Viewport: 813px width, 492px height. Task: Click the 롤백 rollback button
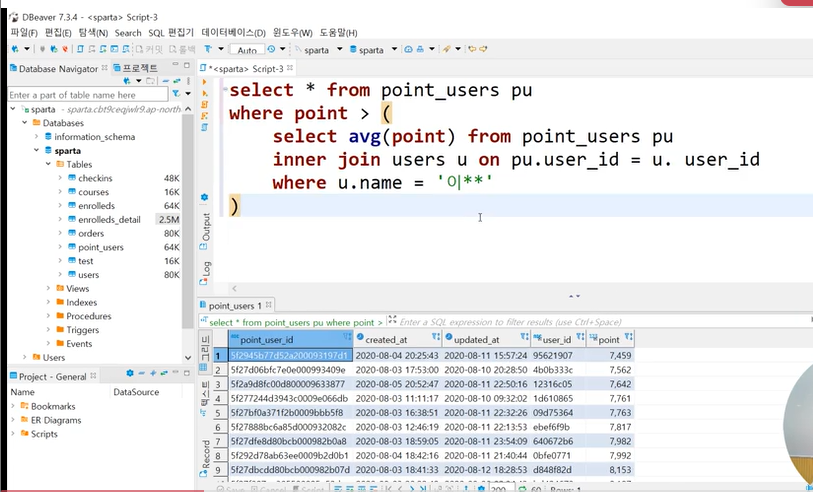pyautogui.click(x=182, y=50)
